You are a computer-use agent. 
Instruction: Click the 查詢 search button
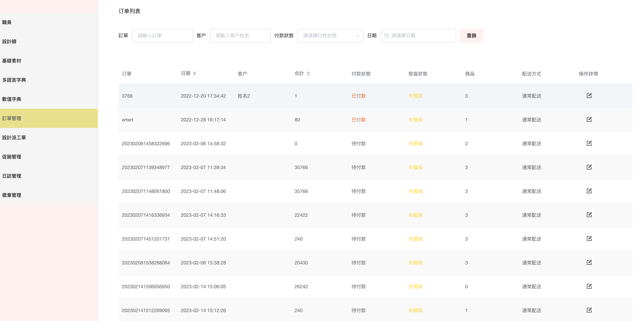coord(471,35)
